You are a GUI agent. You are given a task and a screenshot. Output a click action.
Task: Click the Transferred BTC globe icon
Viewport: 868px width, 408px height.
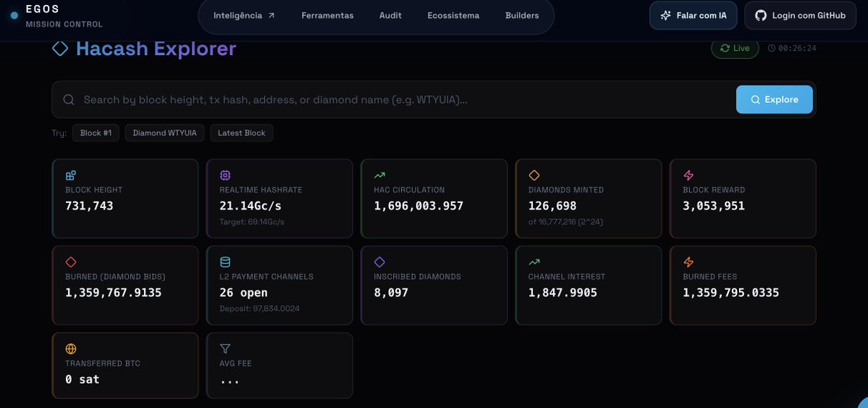pyautogui.click(x=71, y=349)
